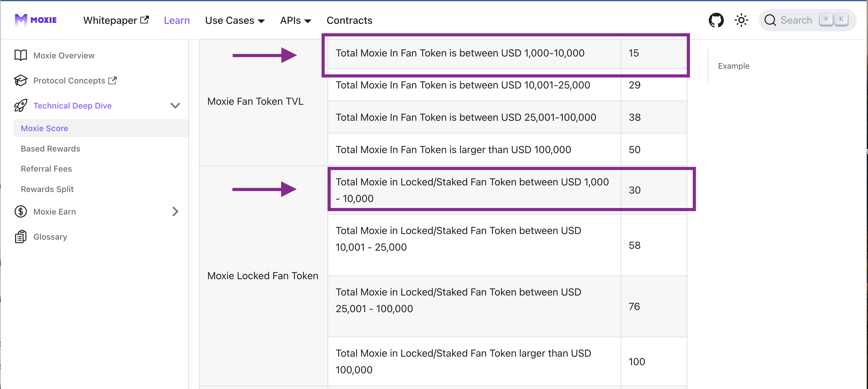Open Moxie Earn in sidebar

point(55,212)
